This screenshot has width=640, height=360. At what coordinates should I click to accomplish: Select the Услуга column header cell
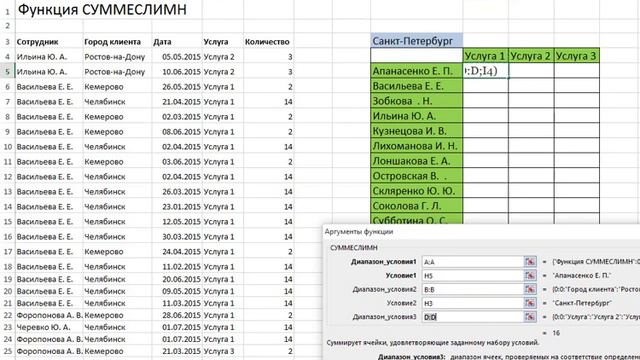(222, 42)
